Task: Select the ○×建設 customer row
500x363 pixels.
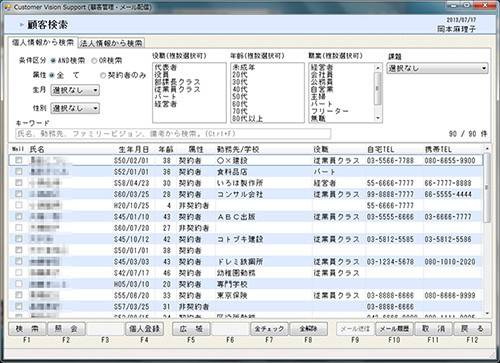Action: click(x=246, y=160)
